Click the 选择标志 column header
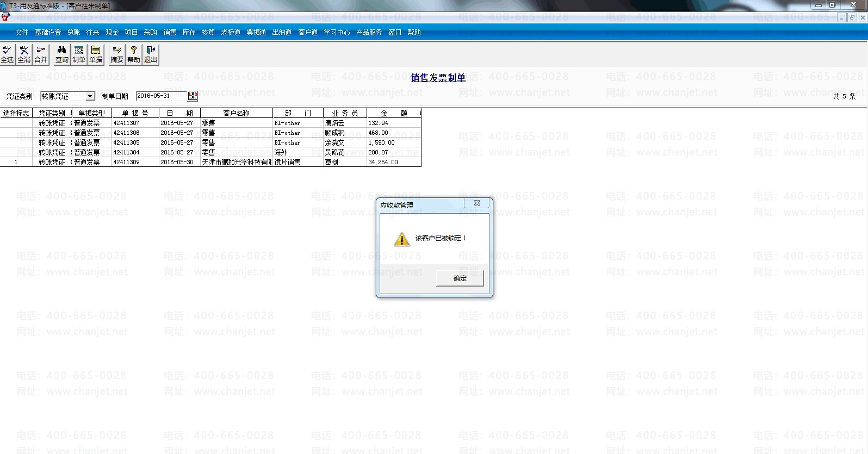The image size is (868, 454). (x=16, y=113)
